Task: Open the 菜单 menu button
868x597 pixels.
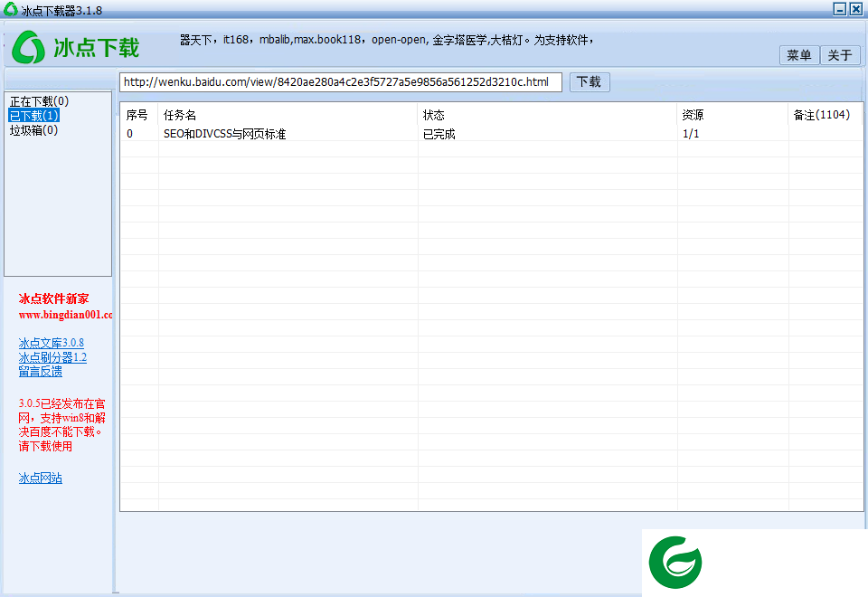Action: (798, 55)
